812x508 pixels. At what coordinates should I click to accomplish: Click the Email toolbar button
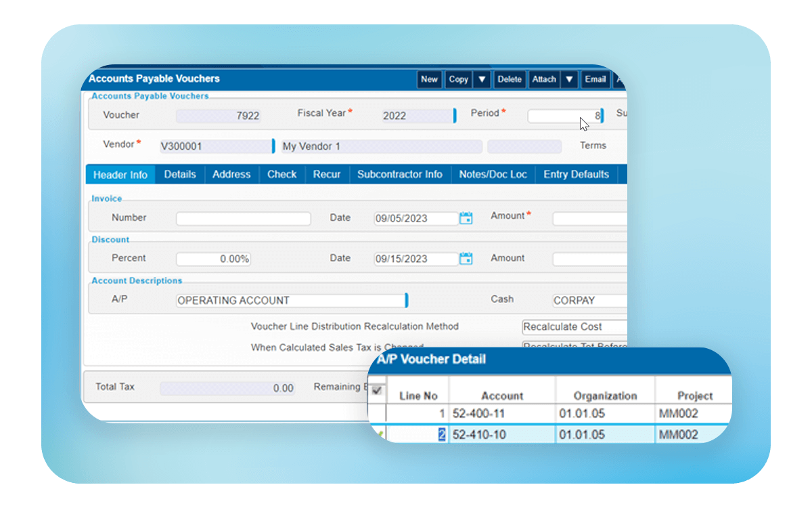[595, 79]
